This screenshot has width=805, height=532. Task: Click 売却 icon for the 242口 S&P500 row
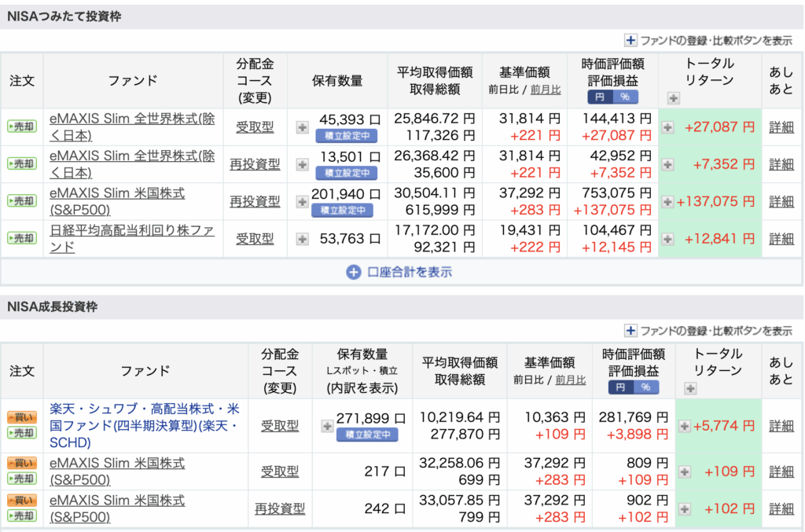pos(22,515)
